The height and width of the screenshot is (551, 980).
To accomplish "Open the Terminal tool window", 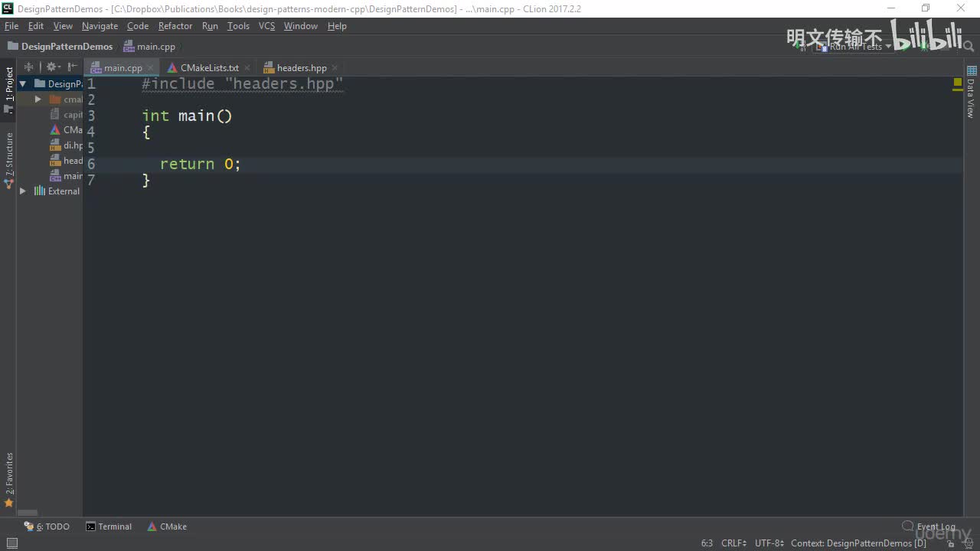I will (x=109, y=527).
